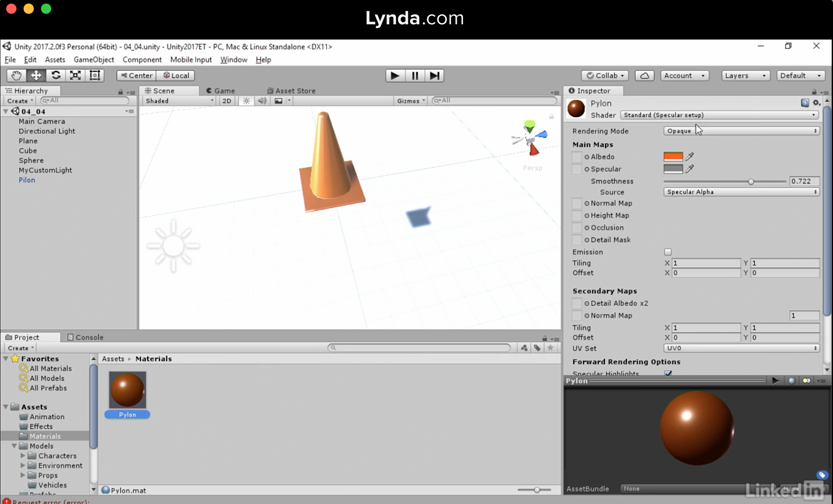Click search by label tag icon
Viewport: 833px width, 504px height.
[537, 348]
